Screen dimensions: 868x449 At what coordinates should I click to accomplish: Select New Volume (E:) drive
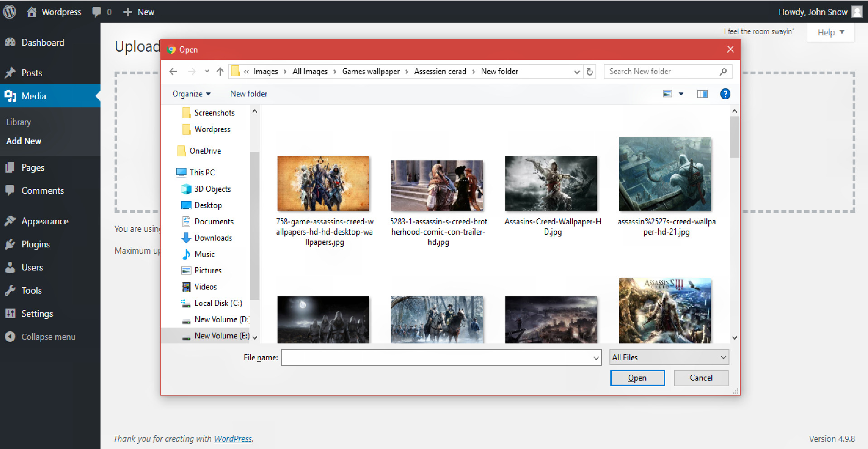pos(216,336)
